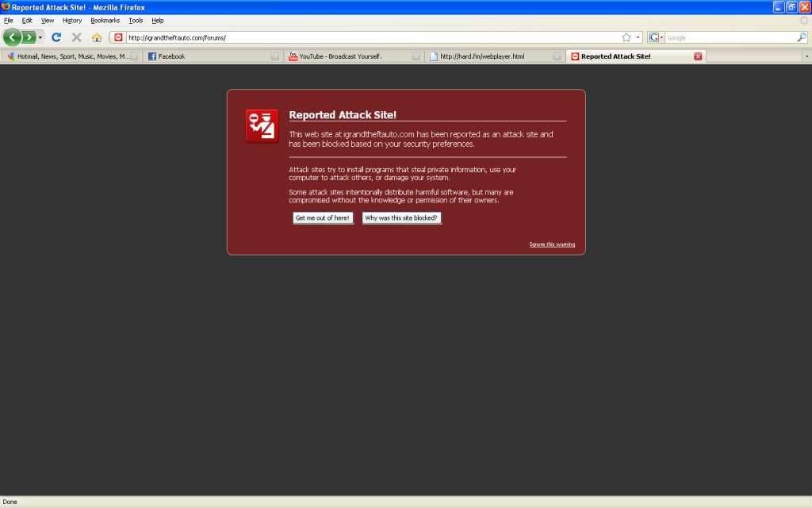812x508 pixels.
Task: Go back with the green Back arrow
Action: point(12,37)
